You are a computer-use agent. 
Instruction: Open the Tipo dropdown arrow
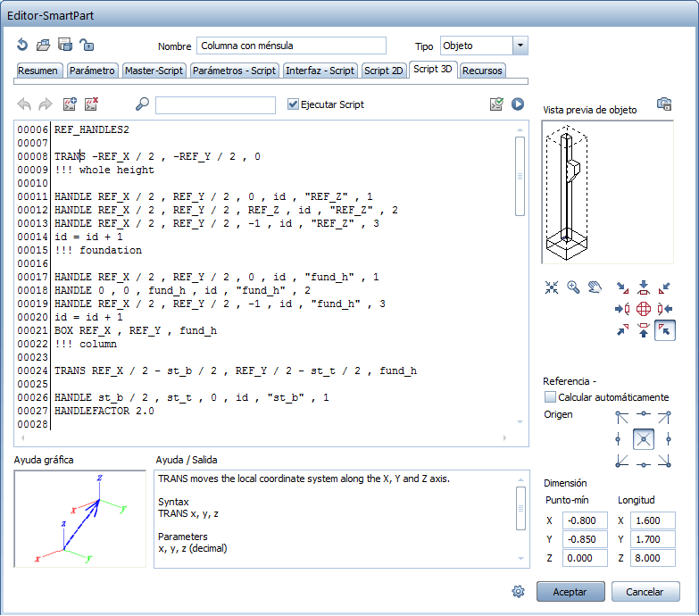(520, 46)
